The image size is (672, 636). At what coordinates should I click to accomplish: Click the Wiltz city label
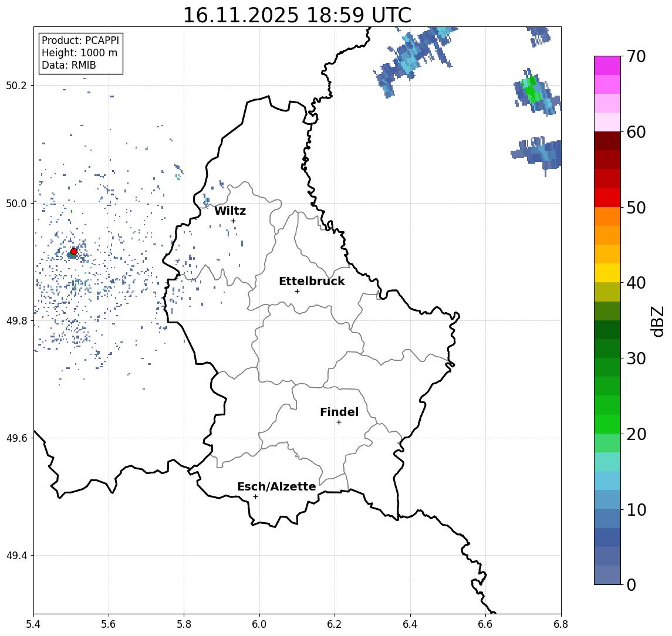pyautogui.click(x=230, y=211)
